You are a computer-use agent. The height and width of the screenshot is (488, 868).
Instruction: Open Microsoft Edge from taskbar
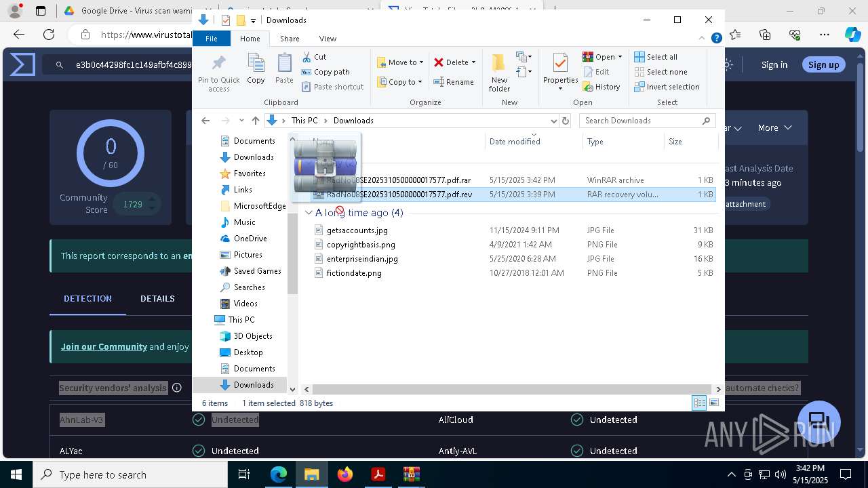tap(279, 474)
